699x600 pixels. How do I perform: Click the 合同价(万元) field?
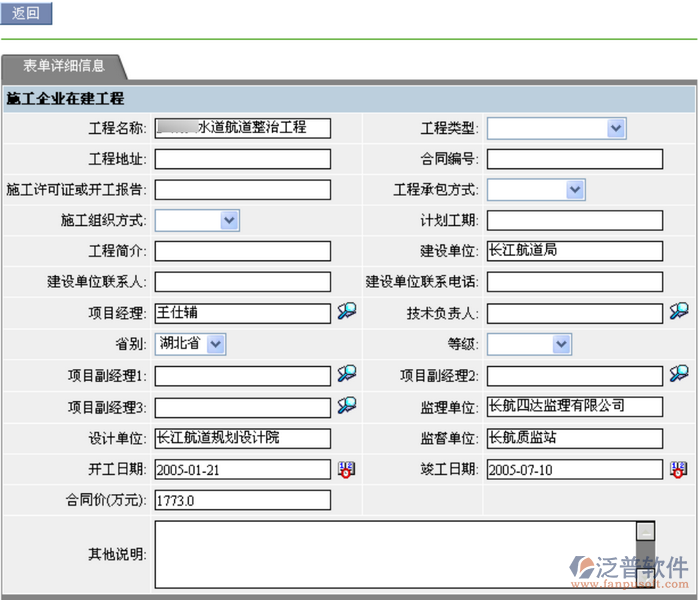pos(242,500)
